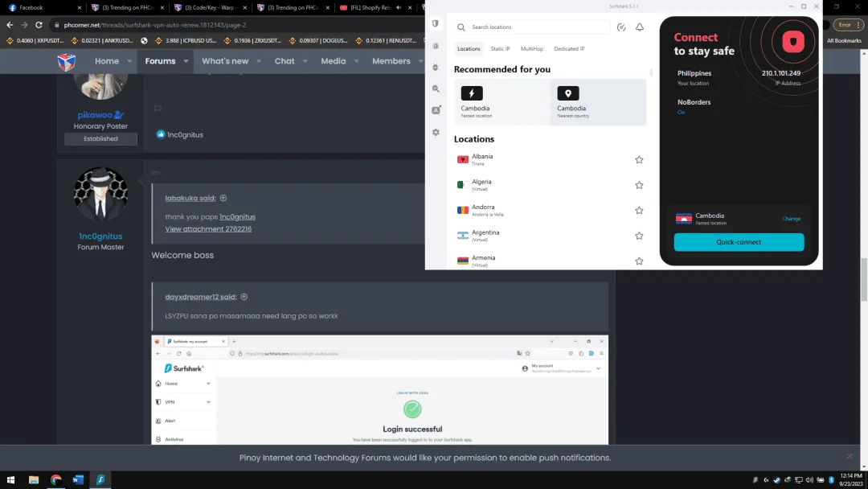Dismiss the push notification banner
Screen dimensions: 868x489
850,456
